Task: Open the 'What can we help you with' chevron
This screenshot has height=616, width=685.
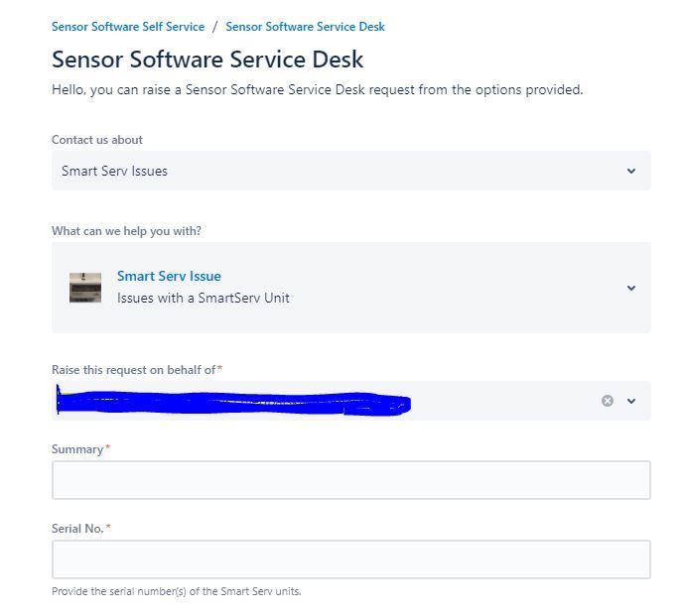Action: pyautogui.click(x=630, y=288)
